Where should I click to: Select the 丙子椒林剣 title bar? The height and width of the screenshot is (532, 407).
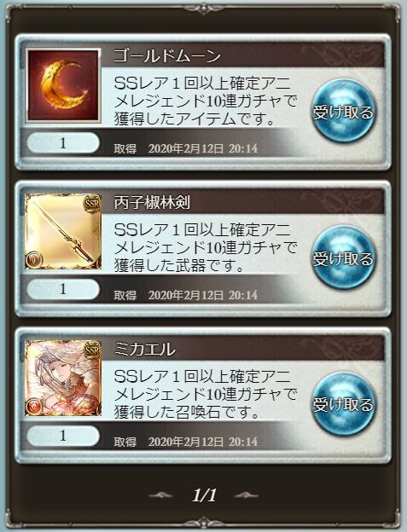click(x=242, y=203)
